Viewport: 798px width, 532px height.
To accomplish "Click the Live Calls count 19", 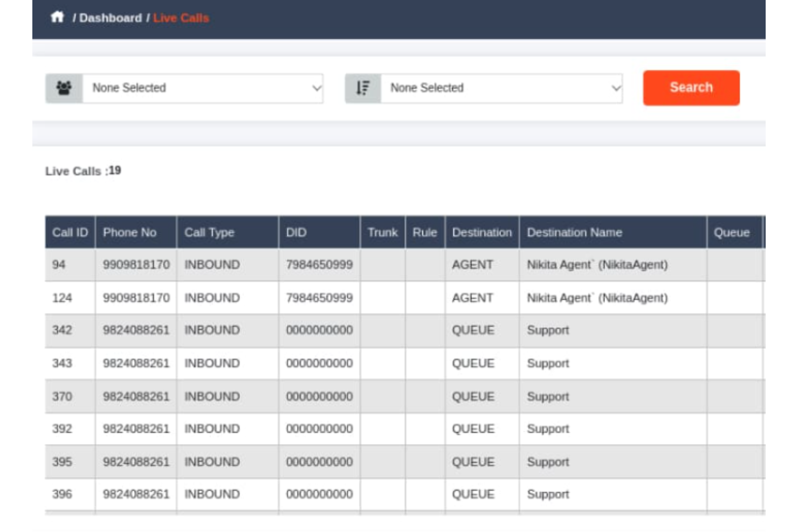I will [115, 170].
